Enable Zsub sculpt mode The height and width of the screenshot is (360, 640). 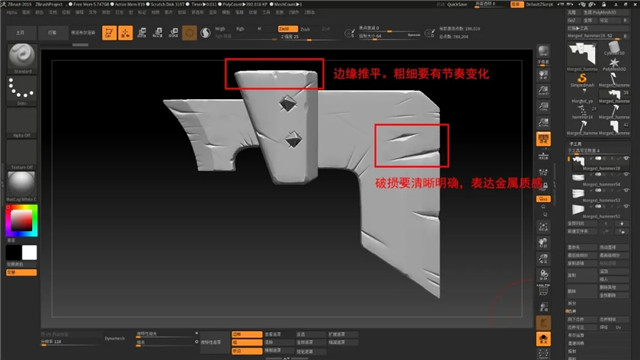305,29
